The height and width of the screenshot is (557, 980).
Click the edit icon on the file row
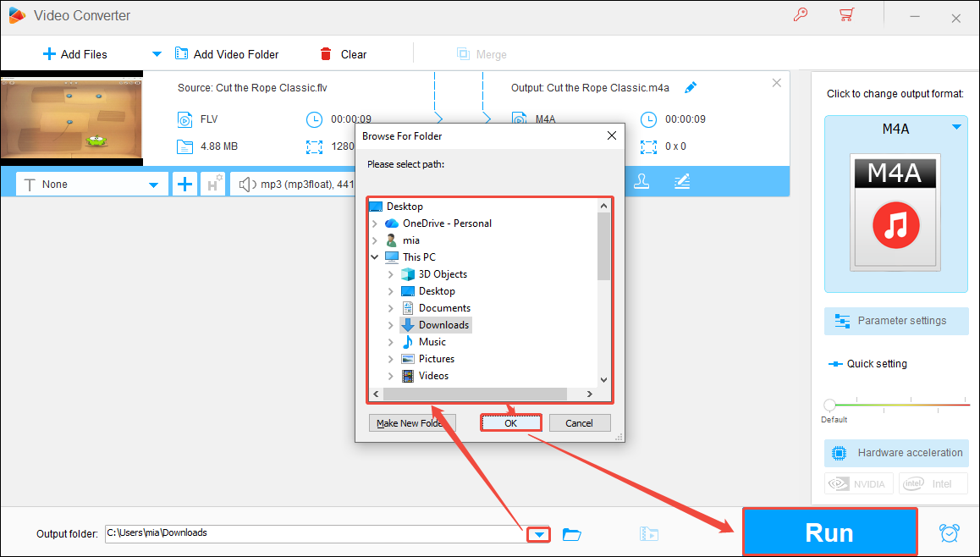pos(682,180)
